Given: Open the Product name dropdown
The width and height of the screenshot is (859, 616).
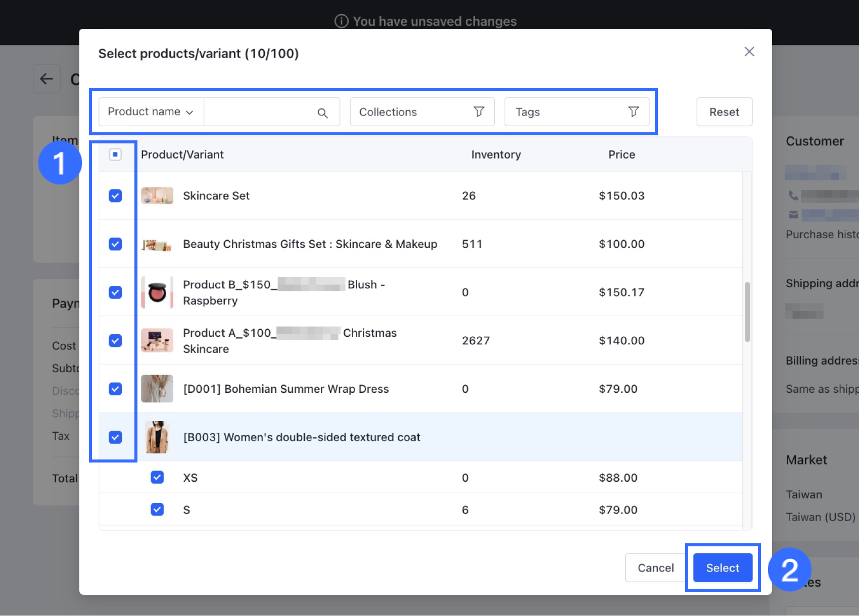Looking at the screenshot, I should click(x=151, y=112).
